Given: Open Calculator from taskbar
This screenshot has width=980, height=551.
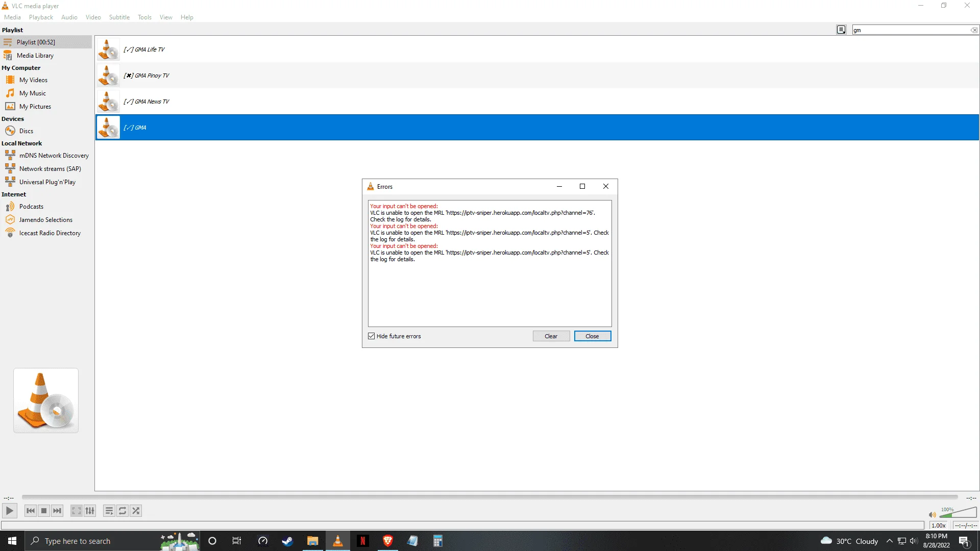Looking at the screenshot, I should 438,541.
